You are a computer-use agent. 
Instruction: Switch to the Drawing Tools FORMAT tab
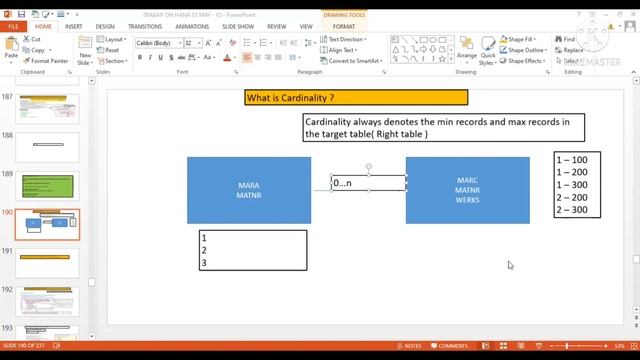tap(344, 27)
